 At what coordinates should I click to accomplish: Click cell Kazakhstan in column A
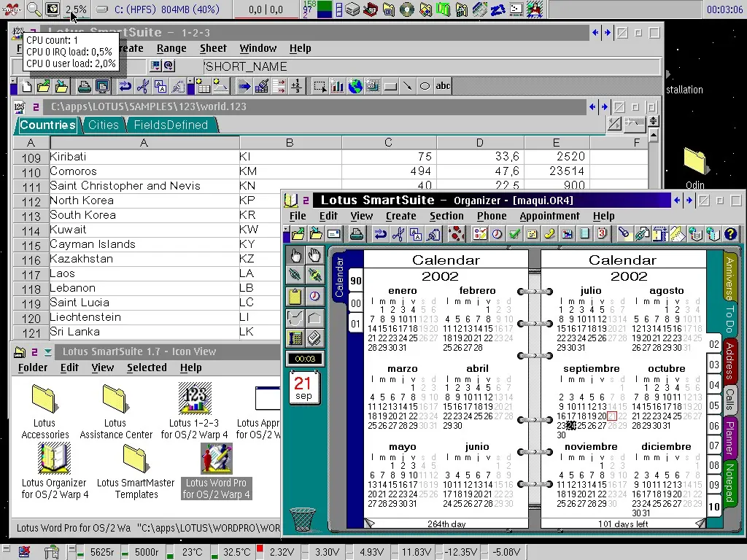point(144,259)
